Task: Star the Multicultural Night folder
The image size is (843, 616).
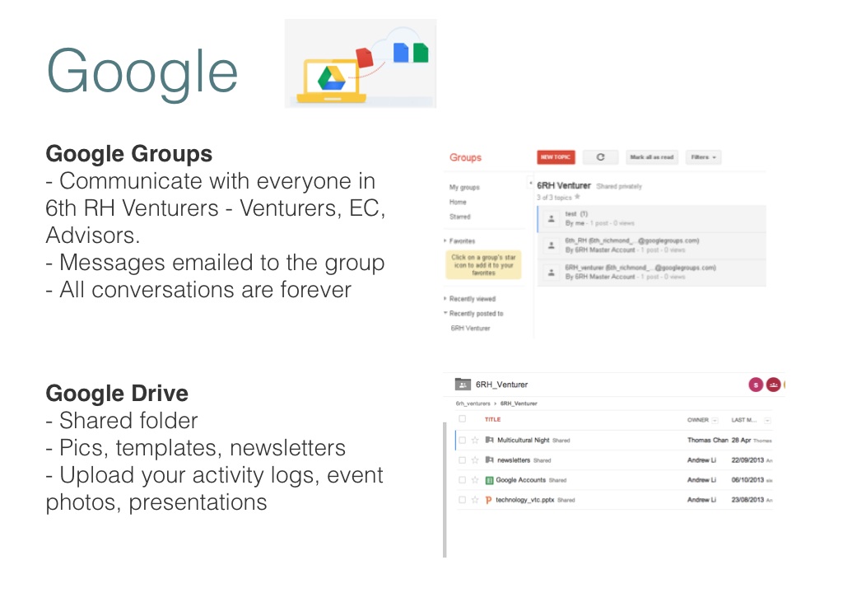Action: (475, 441)
